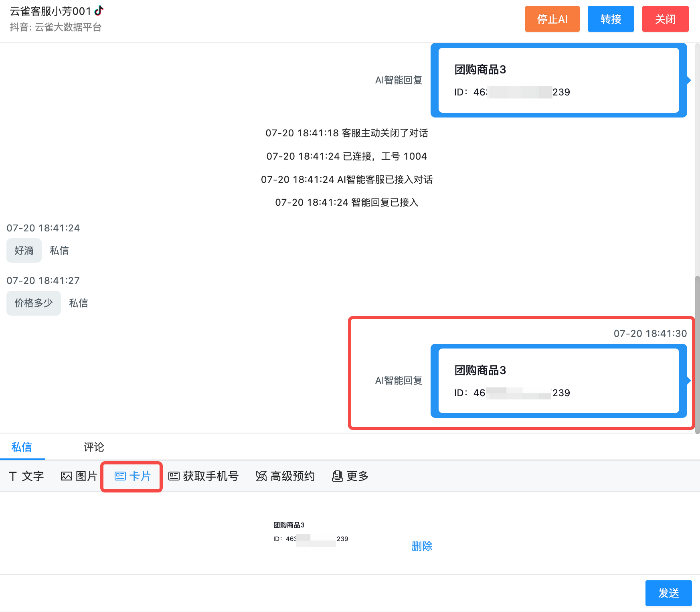
Task: Click the Douyin TikTok logo icon
Action: click(x=99, y=10)
